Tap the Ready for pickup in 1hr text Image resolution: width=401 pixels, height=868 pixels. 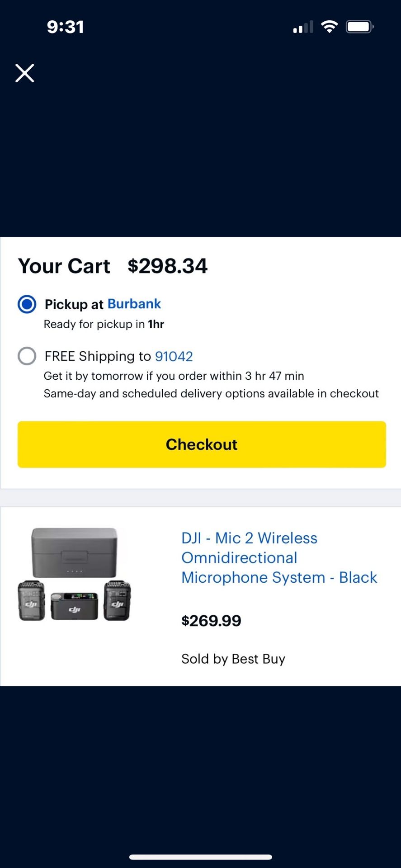click(x=104, y=324)
